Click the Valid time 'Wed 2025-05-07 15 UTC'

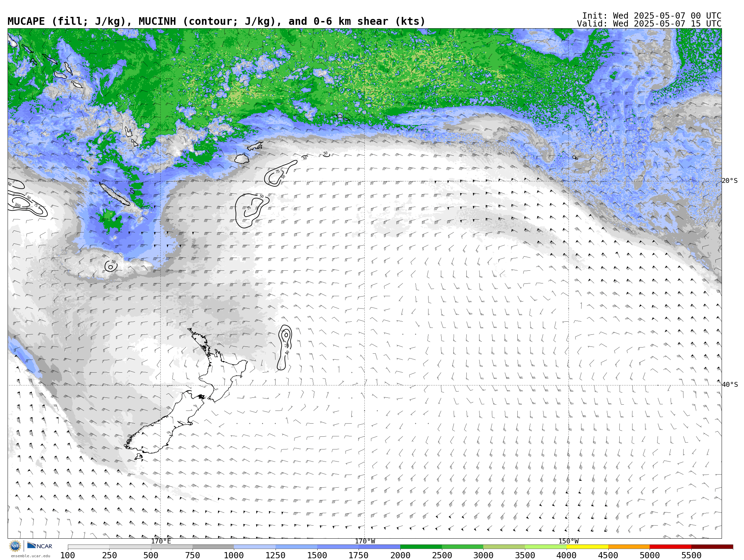tap(667, 24)
